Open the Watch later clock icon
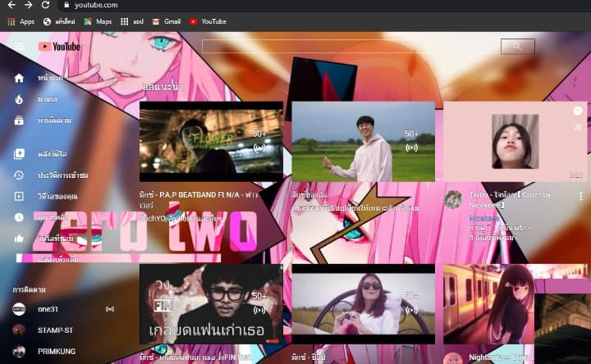This screenshot has height=364, width=591. coord(19,217)
